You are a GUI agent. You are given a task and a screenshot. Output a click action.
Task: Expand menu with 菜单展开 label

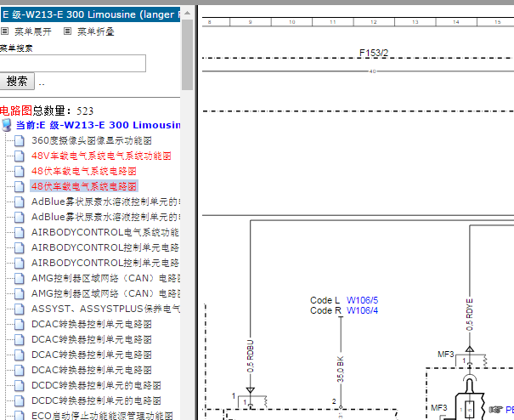click(x=33, y=31)
